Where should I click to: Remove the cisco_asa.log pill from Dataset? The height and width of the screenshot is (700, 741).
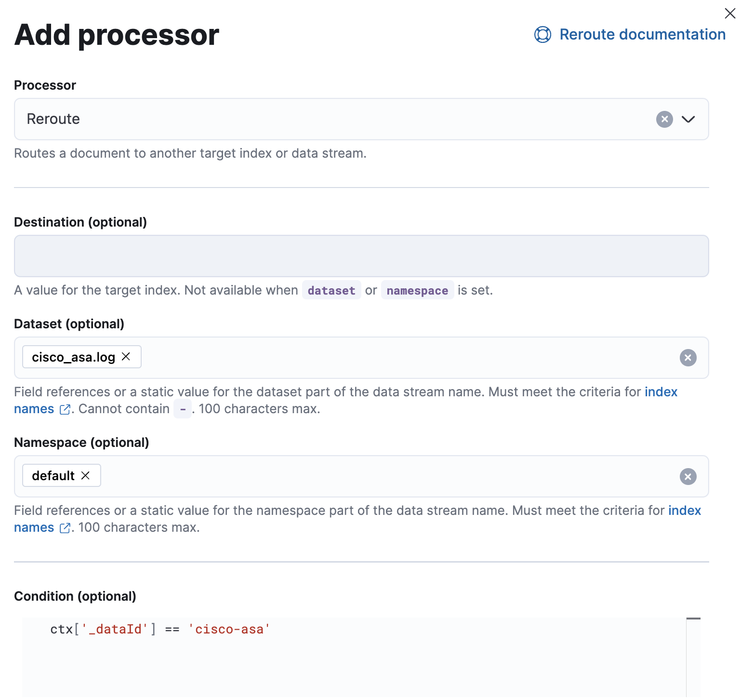tap(126, 357)
